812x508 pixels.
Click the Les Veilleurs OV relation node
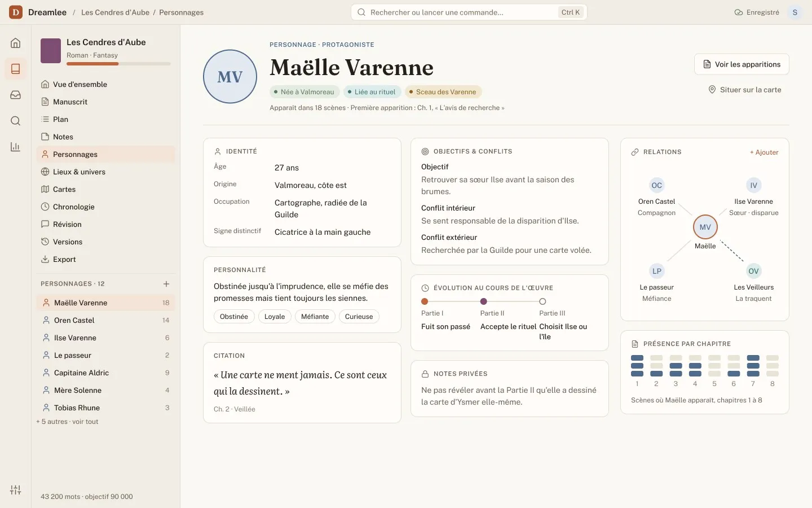coord(754,271)
